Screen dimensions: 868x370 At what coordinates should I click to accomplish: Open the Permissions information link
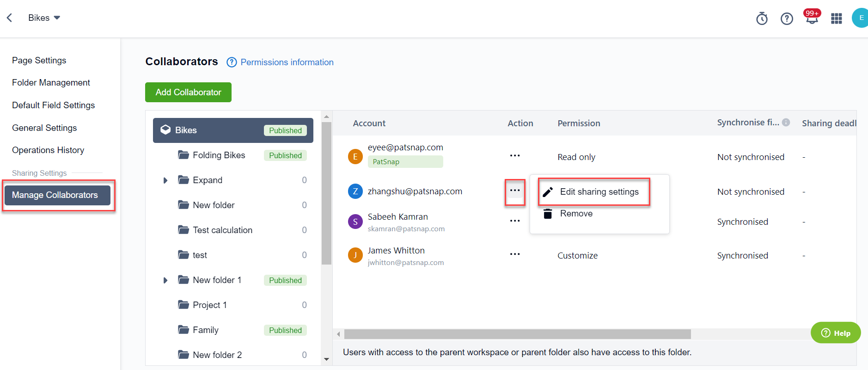(x=287, y=62)
